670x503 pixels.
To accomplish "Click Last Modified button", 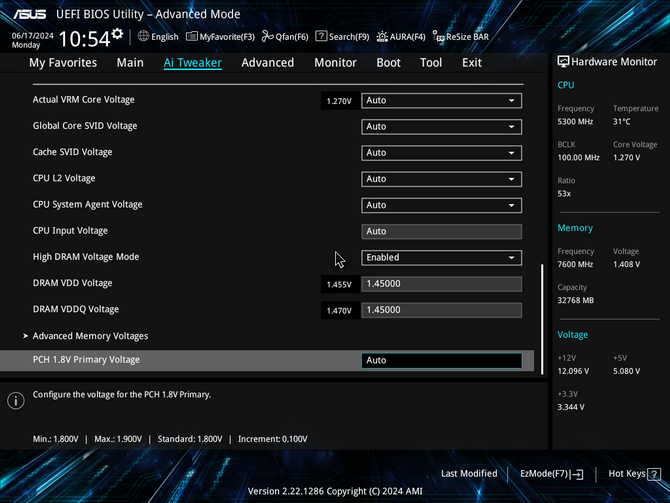I will tap(469, 474).
